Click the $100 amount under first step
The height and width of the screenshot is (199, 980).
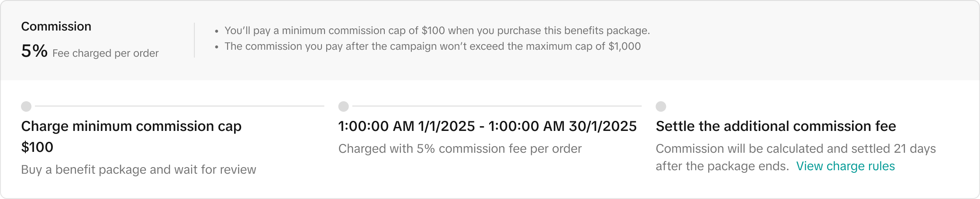point(37,147)
